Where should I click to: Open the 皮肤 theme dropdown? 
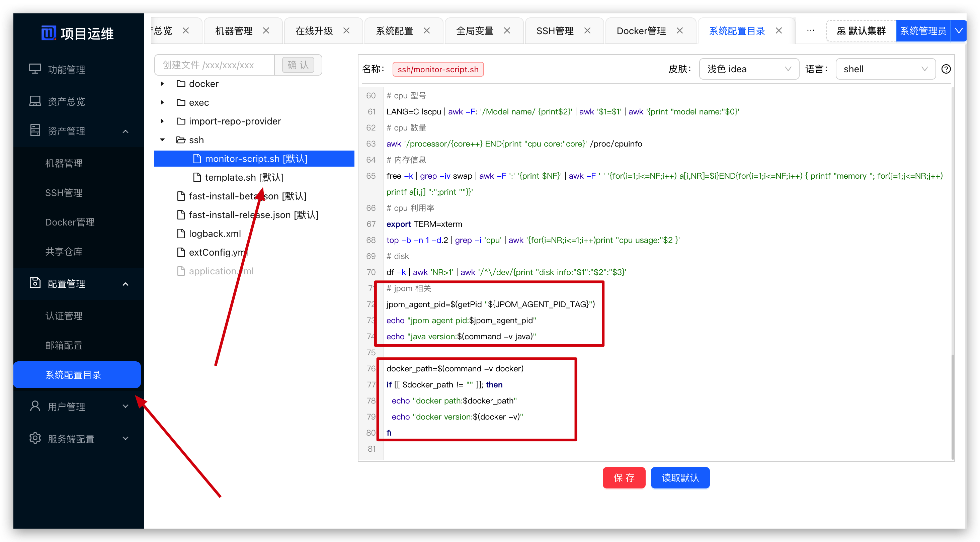coord(749,69)
